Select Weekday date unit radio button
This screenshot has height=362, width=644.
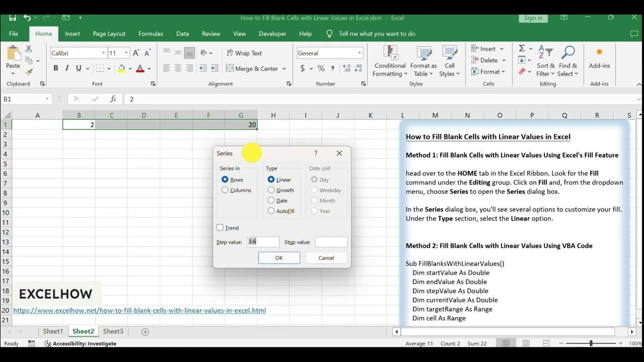coord(314,190)
